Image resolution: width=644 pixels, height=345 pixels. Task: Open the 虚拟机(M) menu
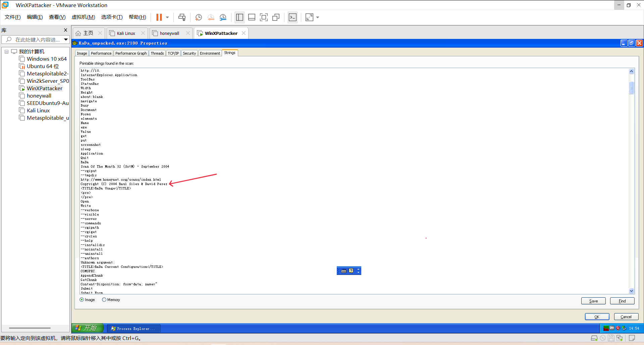pyautogui.click(x=84, y=17)
